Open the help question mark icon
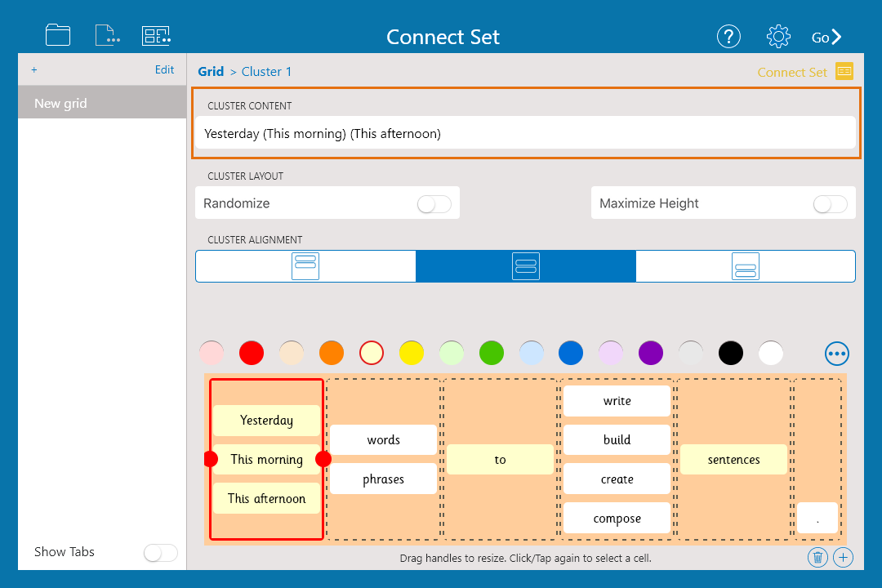The image size is (882, 588). (x=728, y=36)
